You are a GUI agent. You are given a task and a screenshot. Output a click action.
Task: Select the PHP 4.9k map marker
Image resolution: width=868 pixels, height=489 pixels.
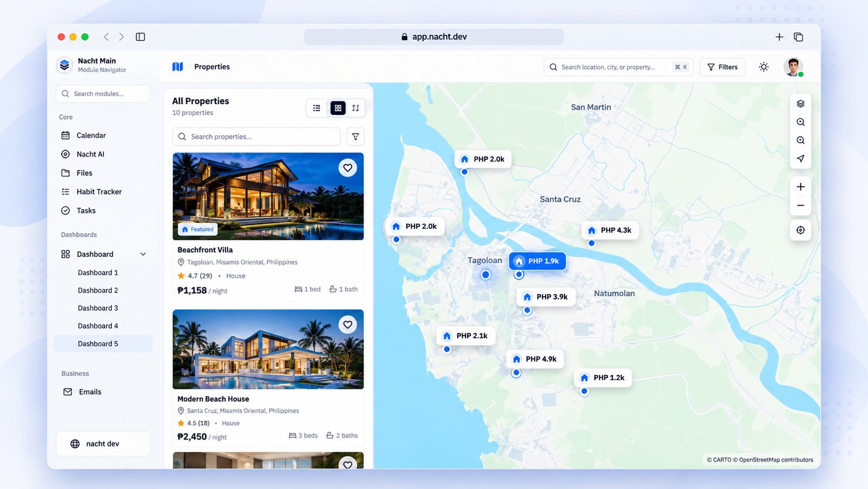pyautogui.click(x=535, y=359)
